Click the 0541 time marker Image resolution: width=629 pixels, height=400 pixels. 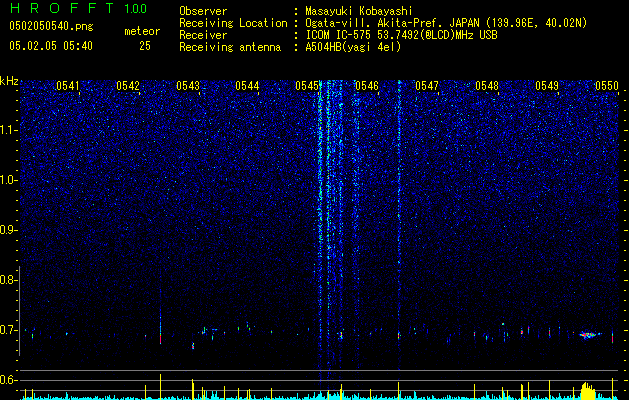click(x=68, y=86)
